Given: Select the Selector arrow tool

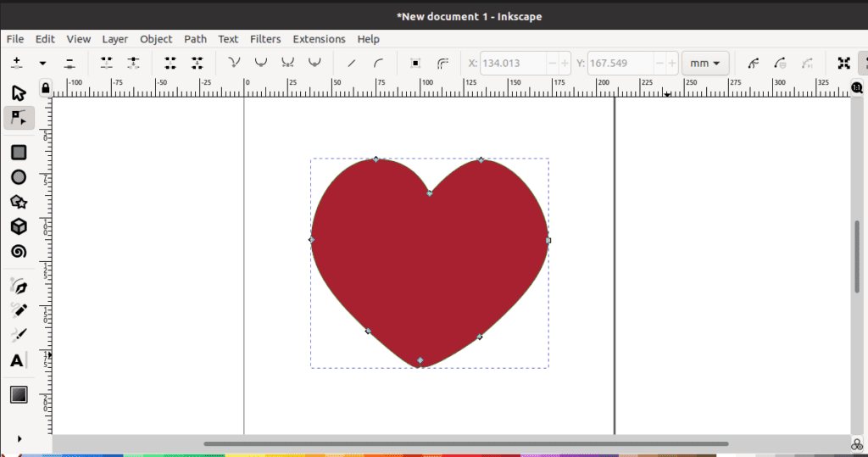Looking at the screenshot, I should [x=19, y=92].
